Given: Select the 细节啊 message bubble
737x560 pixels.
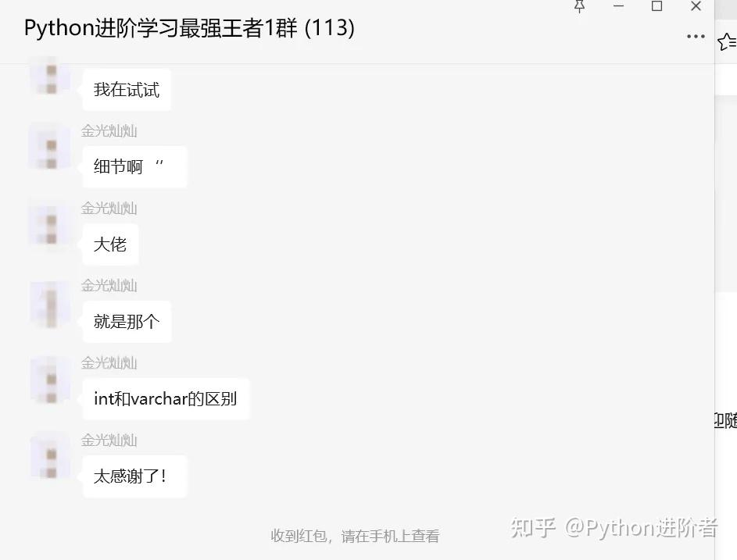Looking at the screenshot, I should 135,167.
